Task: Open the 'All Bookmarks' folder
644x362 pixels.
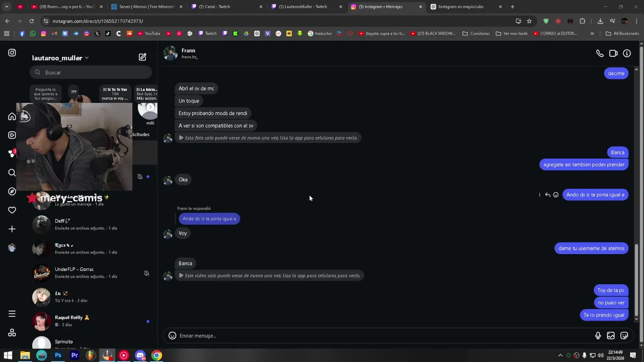Action: pyautogui.click(x=622, y=34)
